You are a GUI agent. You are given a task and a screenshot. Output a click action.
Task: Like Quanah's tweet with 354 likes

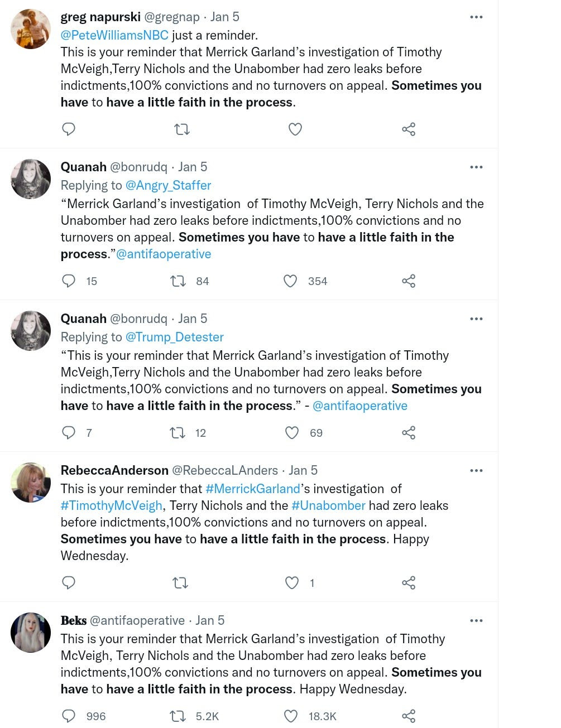[290, 281]
